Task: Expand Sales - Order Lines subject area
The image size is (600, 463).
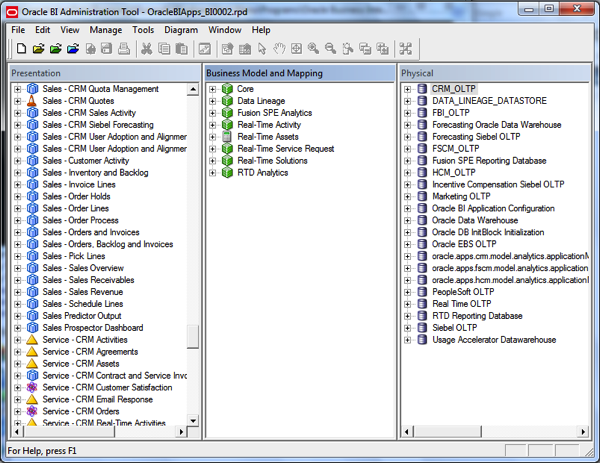Action: coord(18,209)
